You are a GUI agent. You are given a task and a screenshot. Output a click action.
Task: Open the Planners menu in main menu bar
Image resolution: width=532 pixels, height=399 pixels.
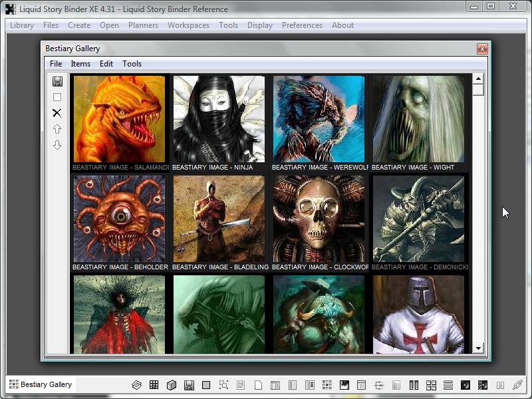point(143,25)
